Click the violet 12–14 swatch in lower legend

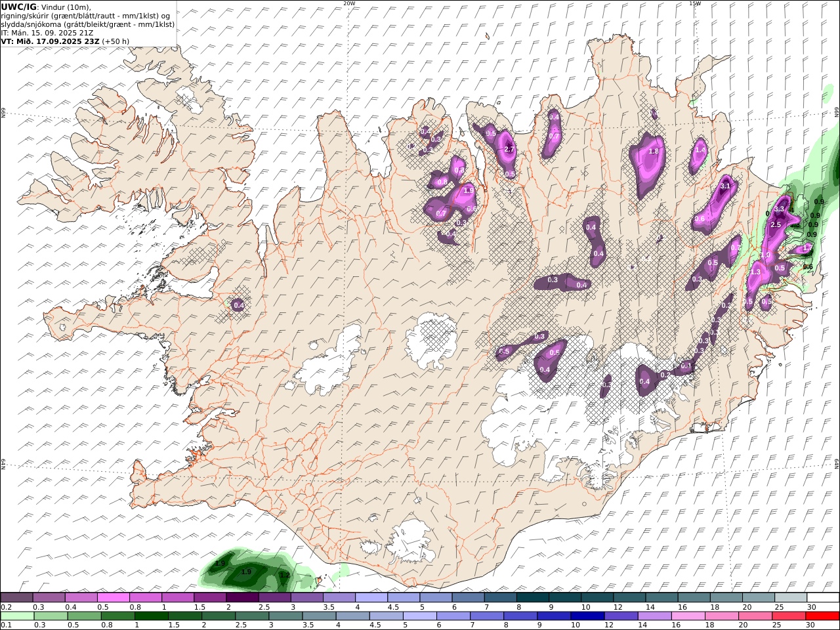(x=621, y=616)
